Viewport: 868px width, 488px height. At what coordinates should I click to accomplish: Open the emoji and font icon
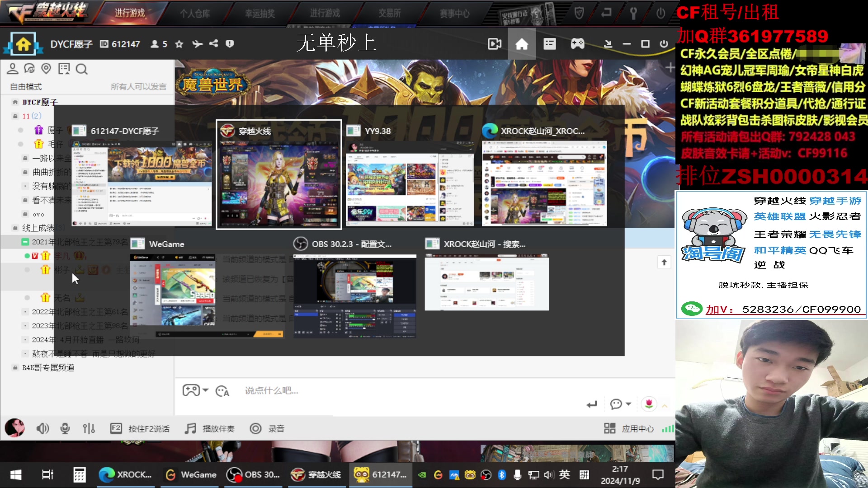(222, 391)
